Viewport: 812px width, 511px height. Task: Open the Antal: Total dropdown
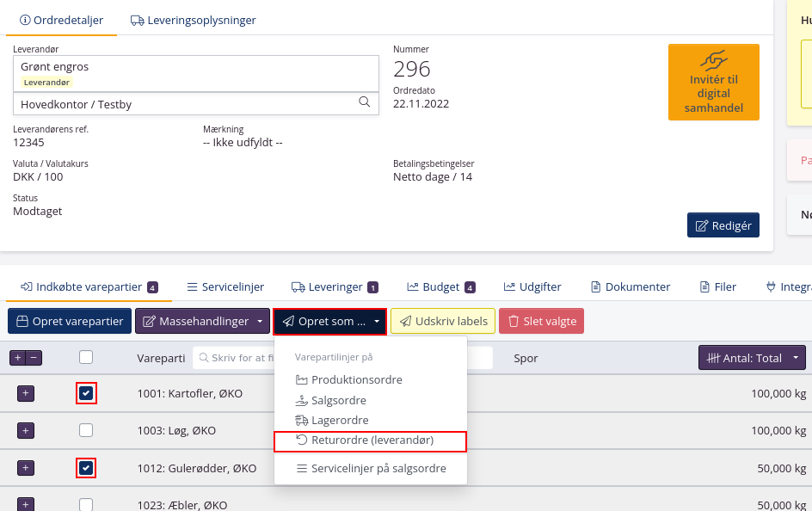[x=752, y=358]
